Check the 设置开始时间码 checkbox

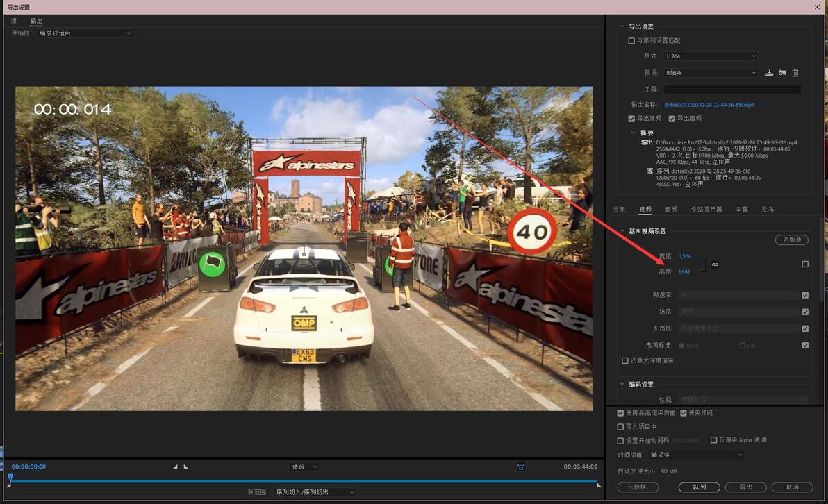(620, 440)
